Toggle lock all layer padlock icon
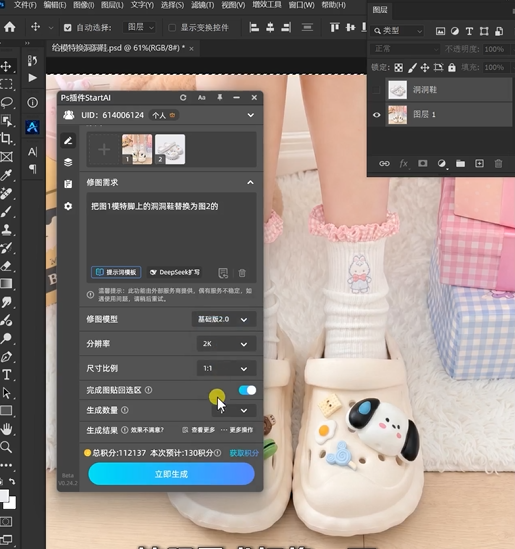The image size is (515, 549). (452, 68)
